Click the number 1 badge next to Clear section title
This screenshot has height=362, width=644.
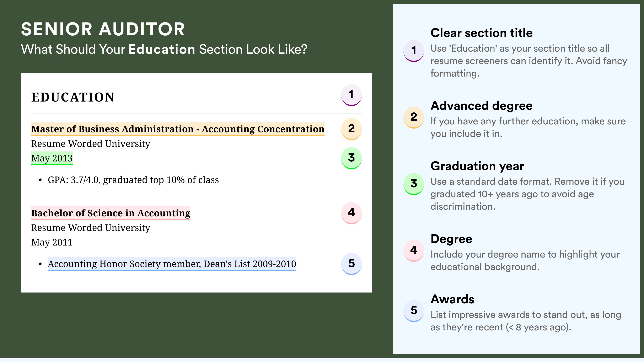point(414,51)
